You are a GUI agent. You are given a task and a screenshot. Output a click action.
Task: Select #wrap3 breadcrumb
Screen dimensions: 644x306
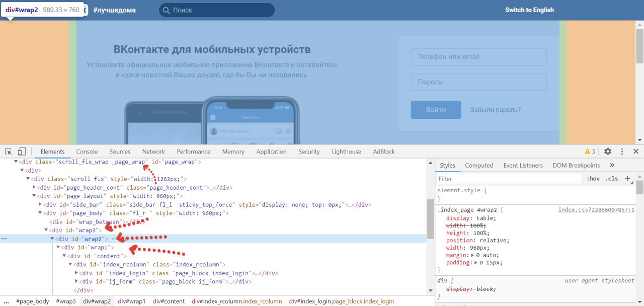(65, 301)
